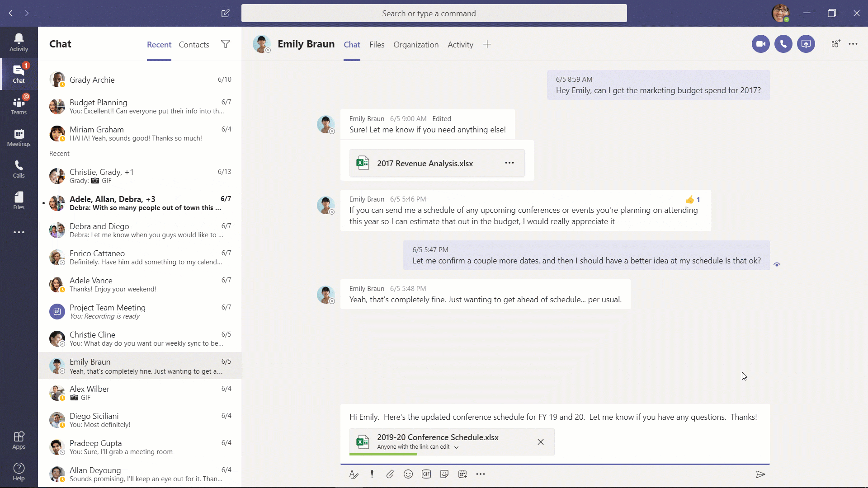Screen dimensions: 868x488
Task: Click the message input field
Action: point(554,417)
